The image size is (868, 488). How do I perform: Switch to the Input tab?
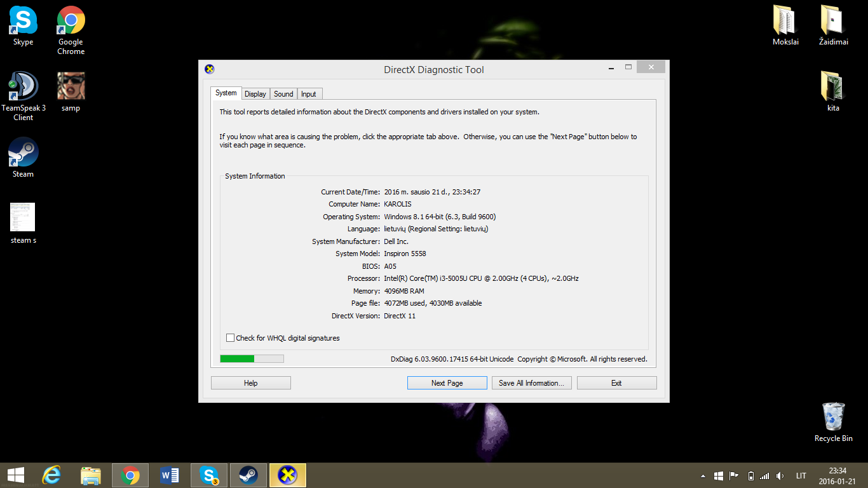point(309,94)
